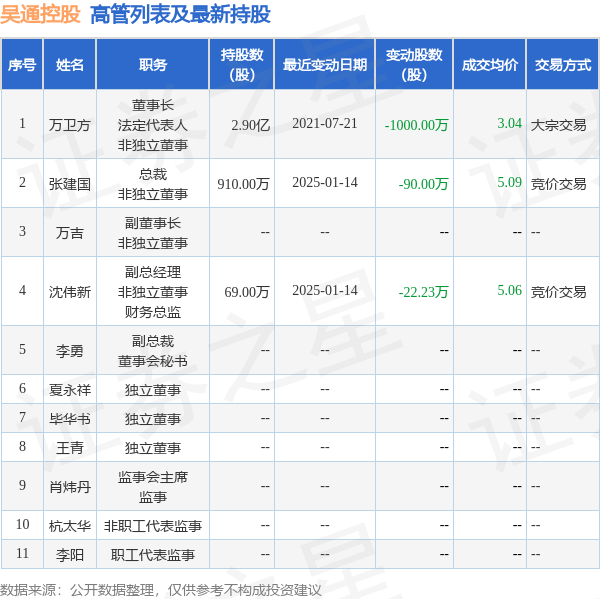
Task: Click the 交易方式 column header
Action: [562, 65]
